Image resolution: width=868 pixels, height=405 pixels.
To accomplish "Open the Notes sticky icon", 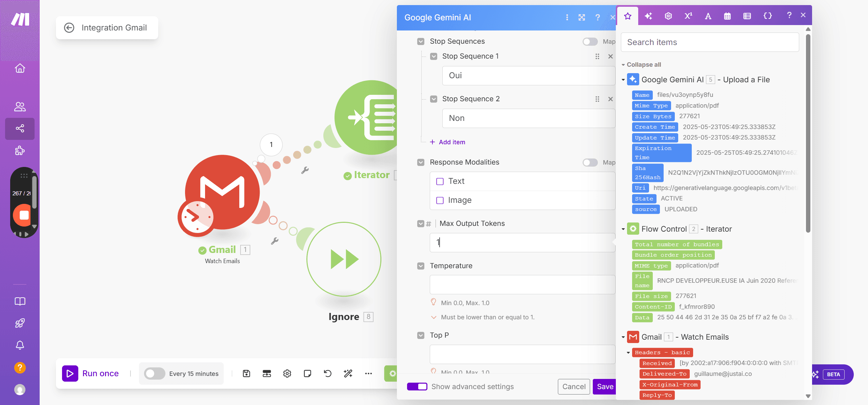I will click(307, 374).
